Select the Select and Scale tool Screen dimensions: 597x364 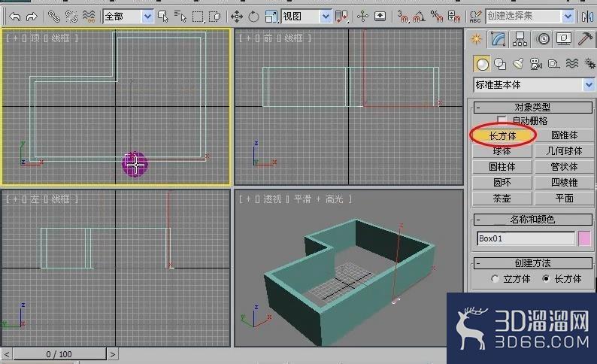pos(271,17)
